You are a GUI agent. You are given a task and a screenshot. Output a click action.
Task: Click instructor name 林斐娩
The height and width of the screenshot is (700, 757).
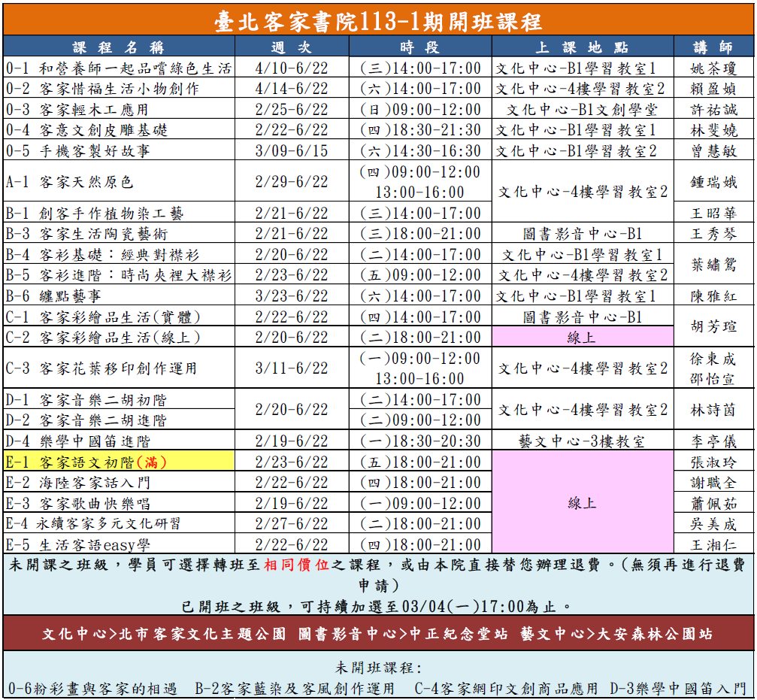click(x=713, y=130)
